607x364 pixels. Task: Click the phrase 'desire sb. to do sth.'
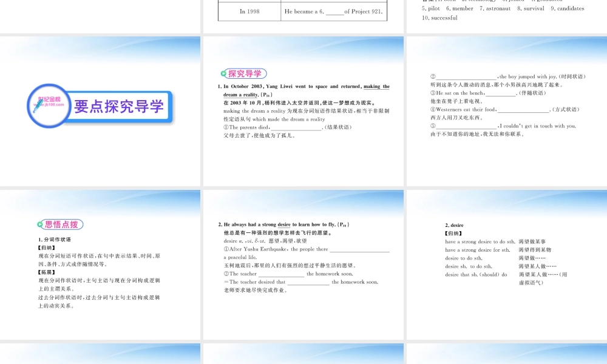pyautogui.click(x=469, y=266)
